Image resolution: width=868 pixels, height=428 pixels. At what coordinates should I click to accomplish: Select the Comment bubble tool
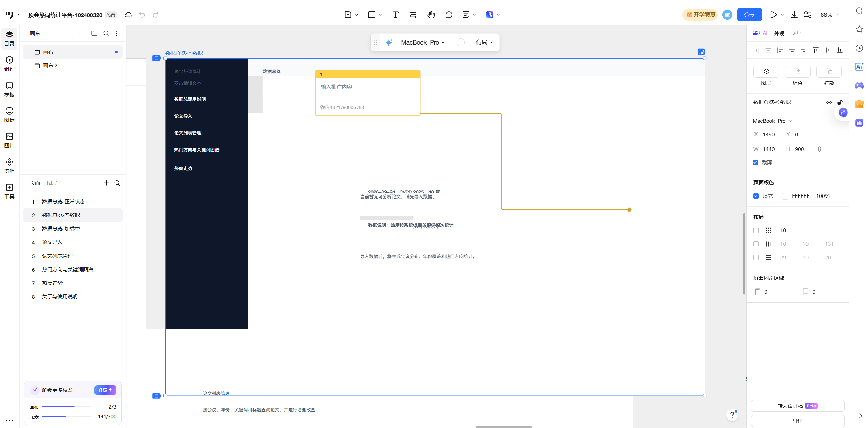(x=449, y=15)
